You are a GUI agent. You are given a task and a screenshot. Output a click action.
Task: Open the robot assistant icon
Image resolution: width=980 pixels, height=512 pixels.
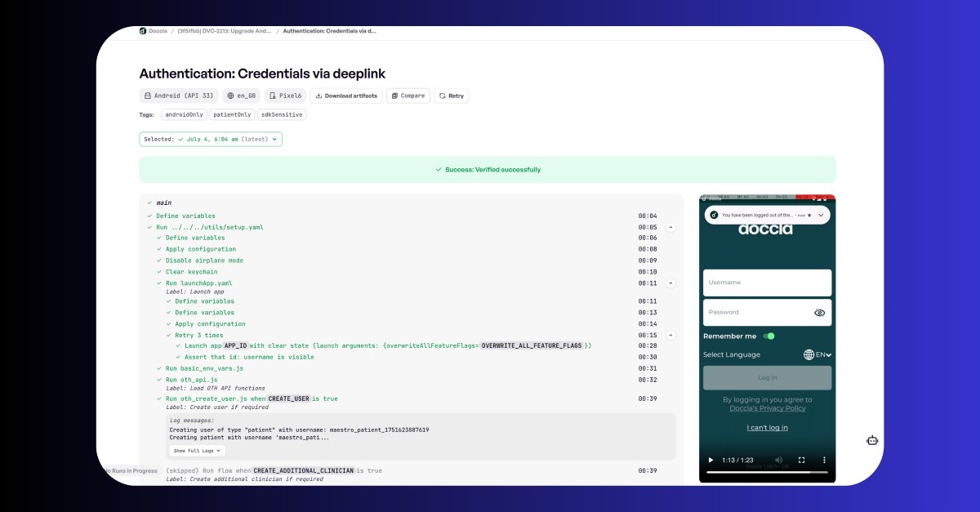tap(872, 441)
